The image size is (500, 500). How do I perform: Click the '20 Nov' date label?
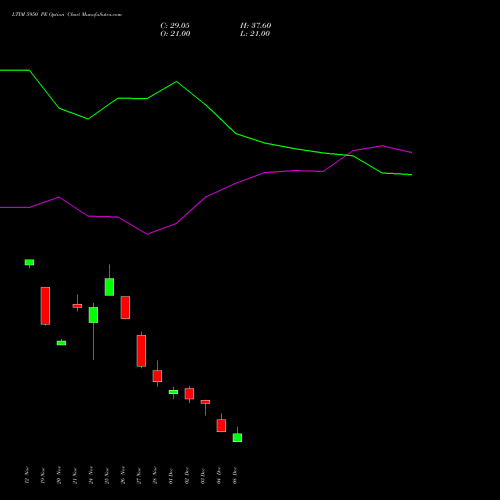click(59, 476)
